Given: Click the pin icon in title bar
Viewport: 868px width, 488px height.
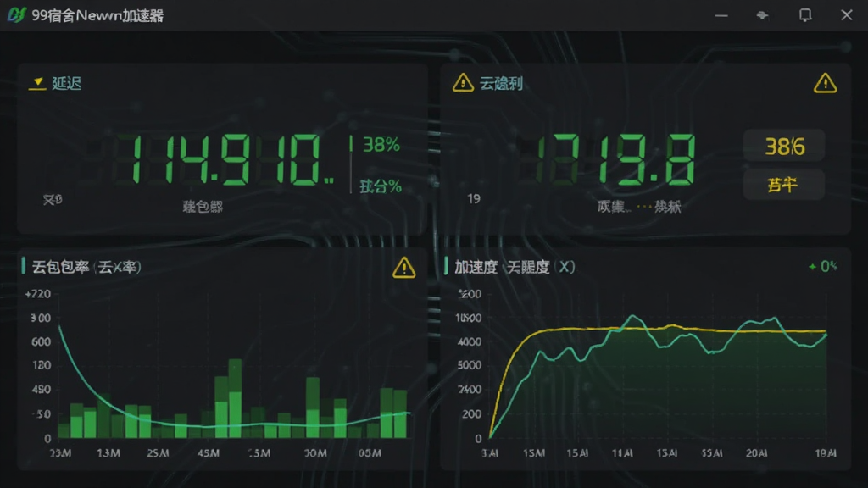Looking at the screenshot, I should pos(762,15).
